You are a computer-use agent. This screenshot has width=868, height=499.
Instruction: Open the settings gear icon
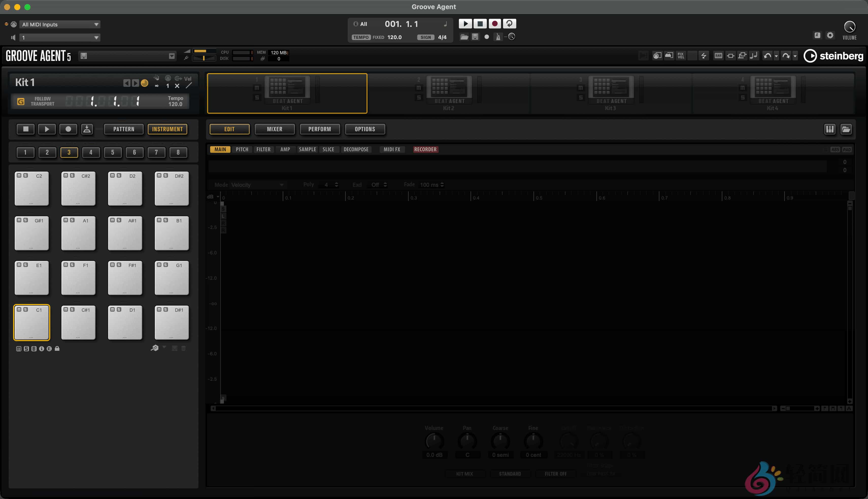830,35
